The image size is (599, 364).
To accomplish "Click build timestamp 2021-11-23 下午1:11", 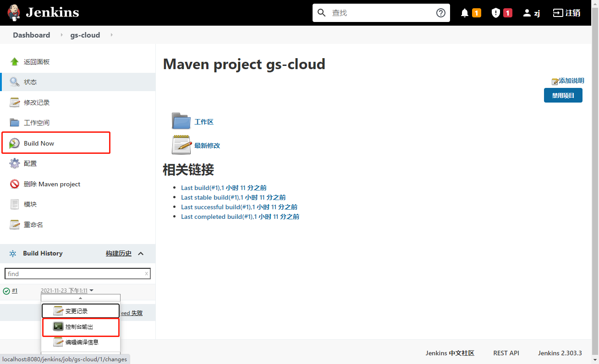I will [64, 291].
